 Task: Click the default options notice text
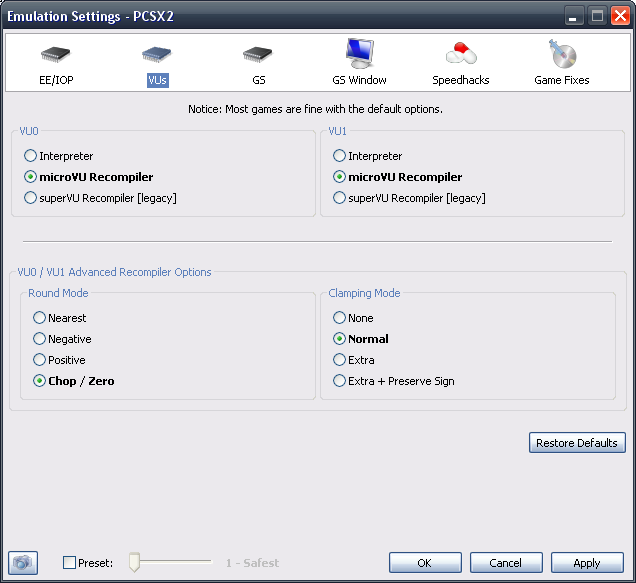pos(315,109)
